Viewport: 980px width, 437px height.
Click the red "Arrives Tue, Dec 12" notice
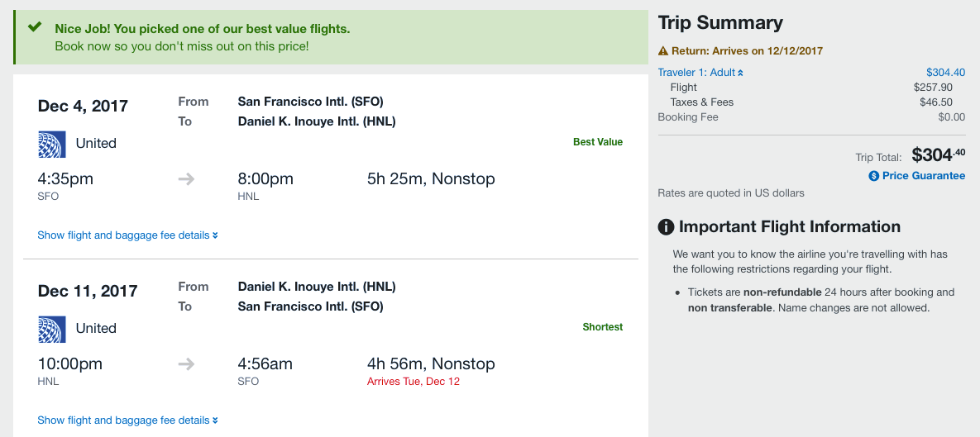[413, 382]
